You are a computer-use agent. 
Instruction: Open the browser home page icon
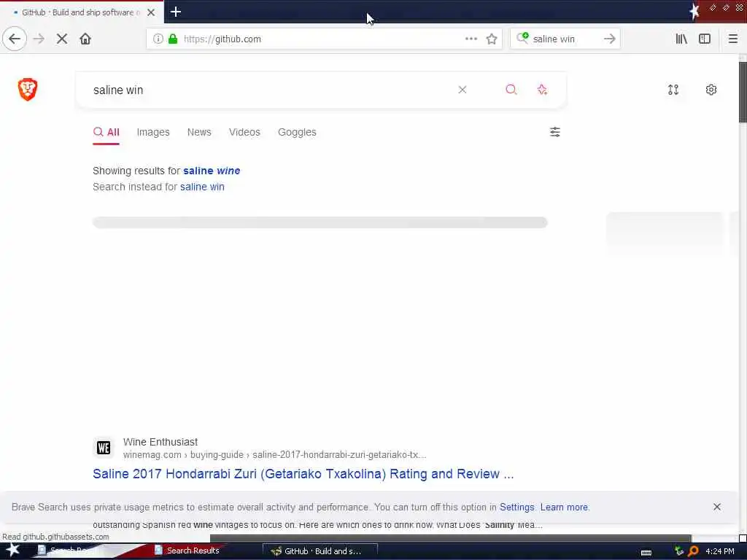(85, 39)
